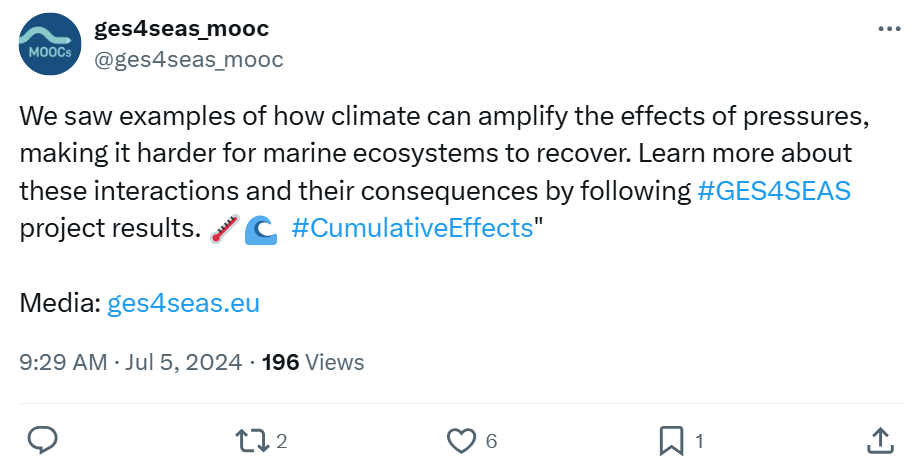Click the tweet body text
Screen dimensions: 924x472
point(400,153)
